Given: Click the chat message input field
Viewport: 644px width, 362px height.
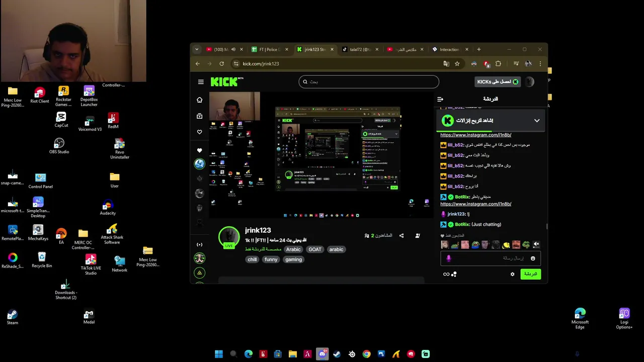Looking at the screenshot, I should 491,258.
